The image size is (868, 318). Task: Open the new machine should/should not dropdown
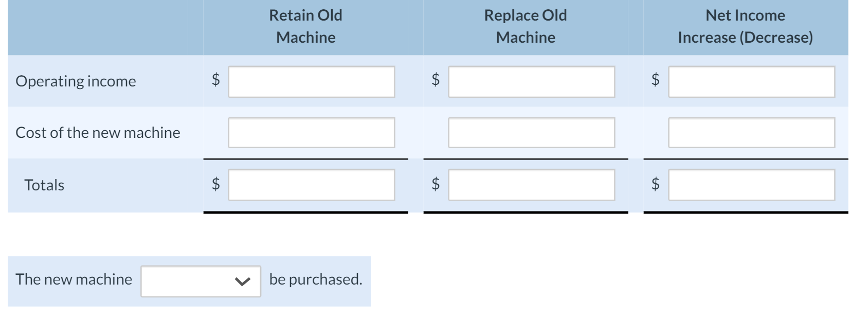[x=201, y=280]
